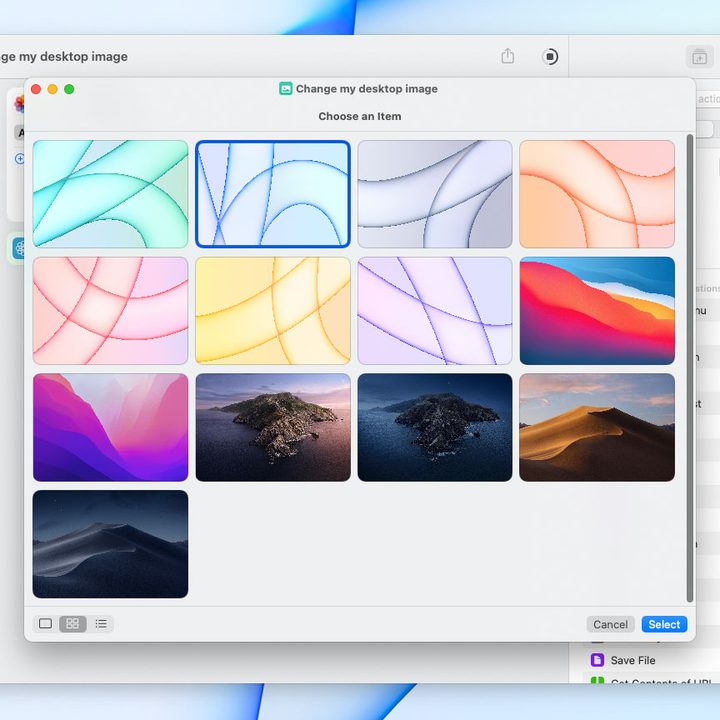This screenshot has height=720, width=720.
Task: Click the dialog title image icon
Action: pyautogui.click(x=286, y=89)
